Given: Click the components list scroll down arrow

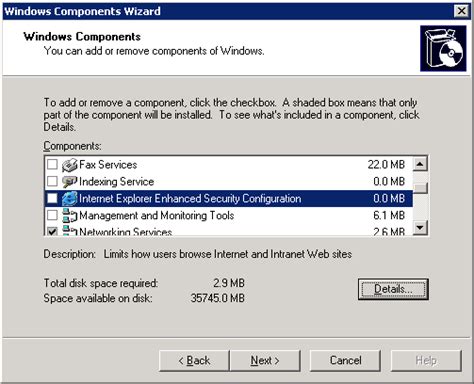Looking at the screenshot, I should pyautogui.click(x=420, y=228).
